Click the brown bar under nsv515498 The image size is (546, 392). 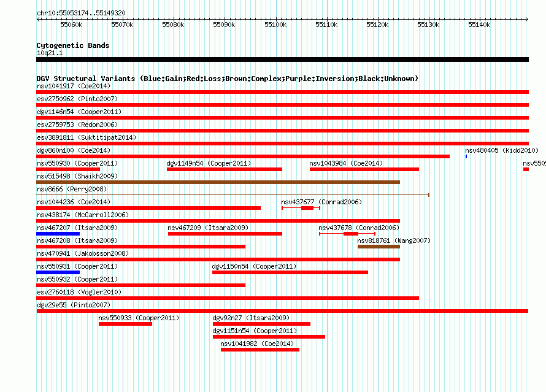218,182
